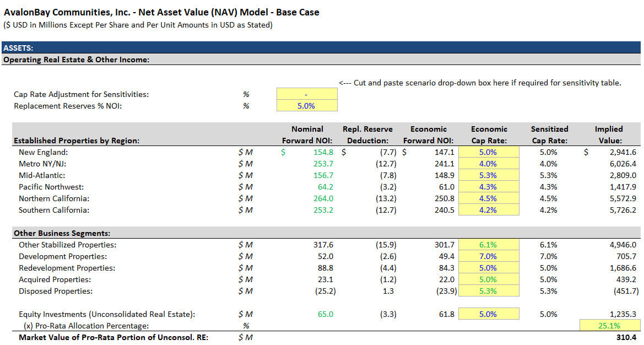
Task: Select Other Stabilized Properties cap rate 6.1% cell
Action: 488,244
